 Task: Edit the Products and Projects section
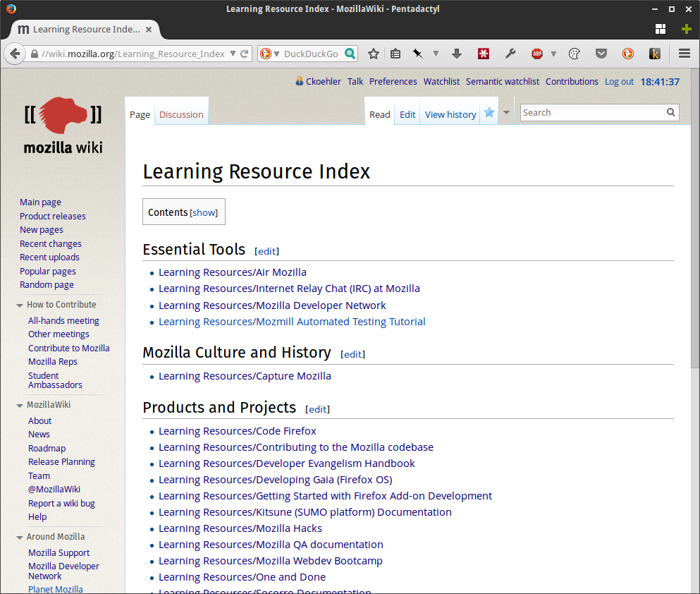point(317,410)
